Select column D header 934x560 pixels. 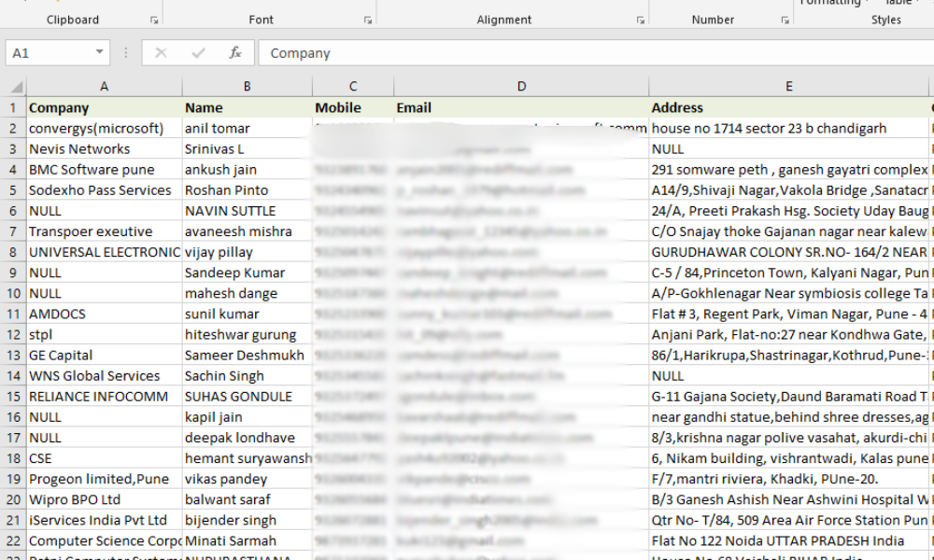521,87
